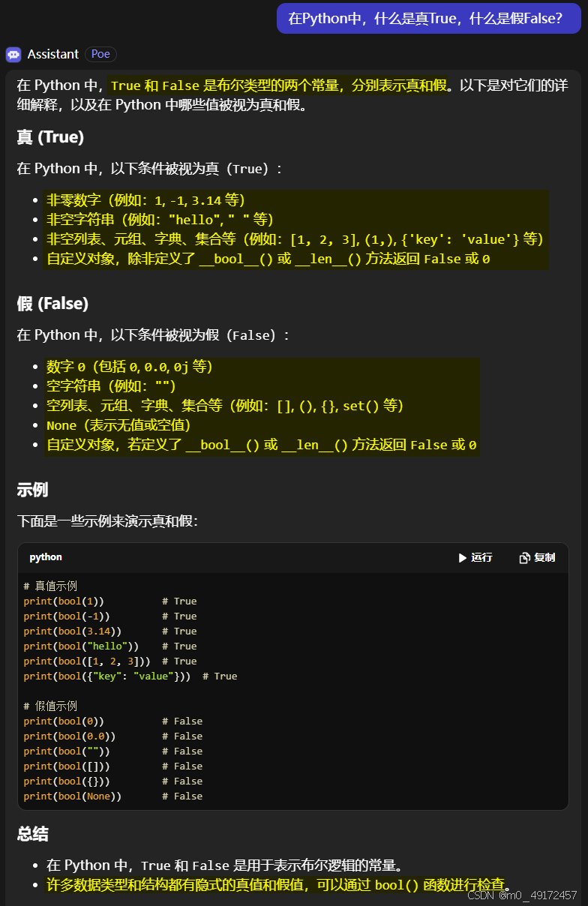Click the 示例 heading above the code block
This screenshot has height=906, width=588.
33,489
